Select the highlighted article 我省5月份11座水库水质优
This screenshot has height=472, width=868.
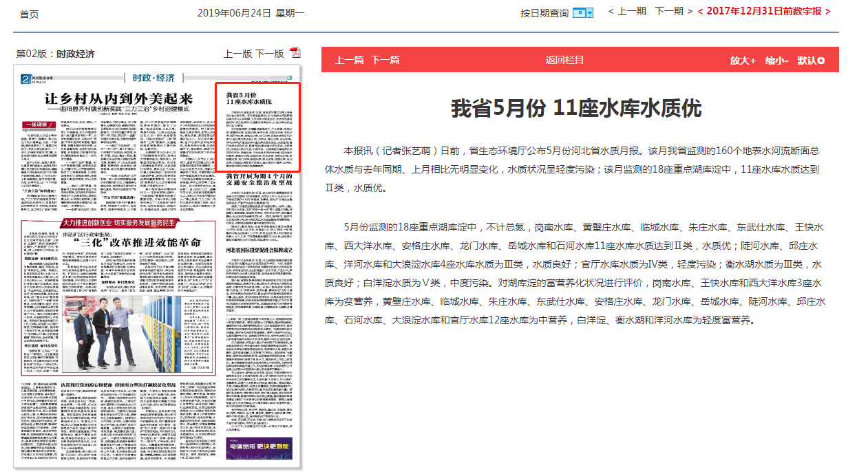[x=257, y=127]
